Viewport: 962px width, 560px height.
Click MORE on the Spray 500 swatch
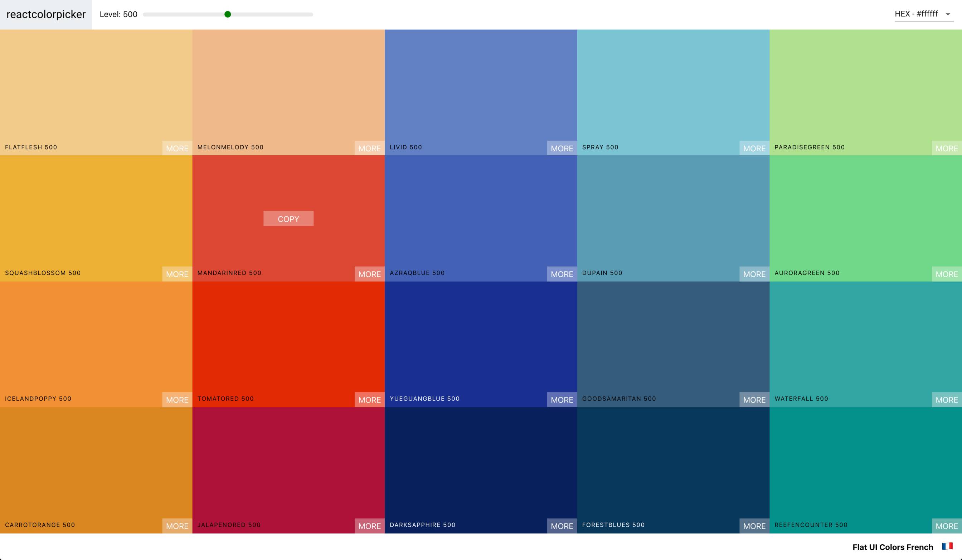[x=754, y=148]
